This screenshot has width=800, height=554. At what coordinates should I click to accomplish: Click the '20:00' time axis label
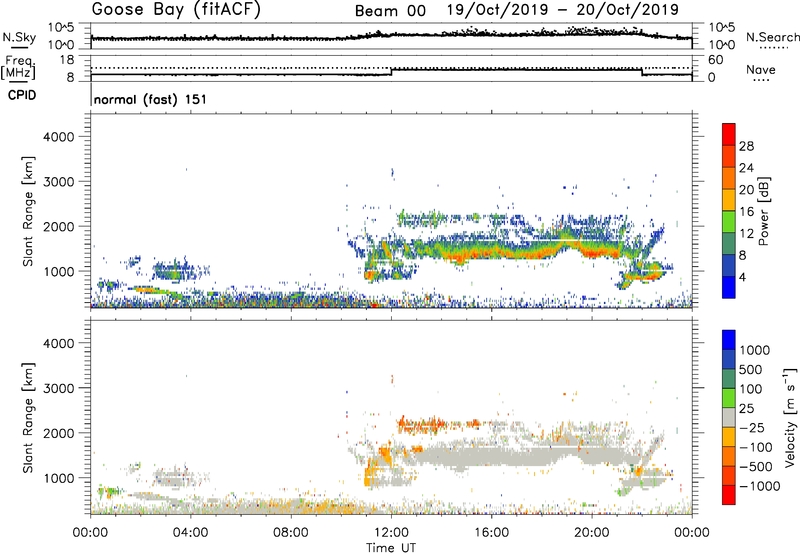click(x=592, y=533)
